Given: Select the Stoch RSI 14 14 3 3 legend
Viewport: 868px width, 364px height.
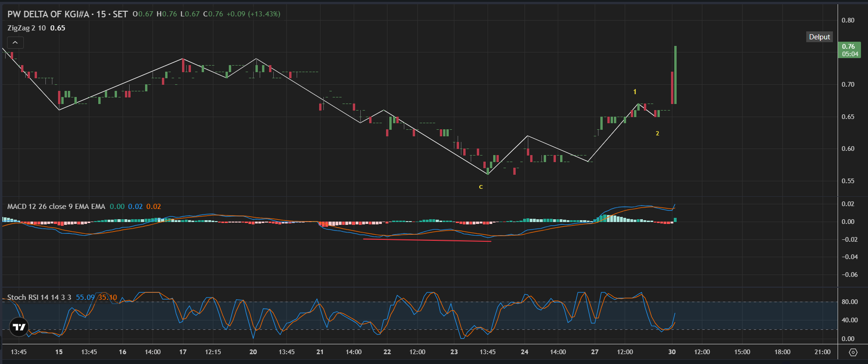Looking at the screenshot, I should click(39, 297).
